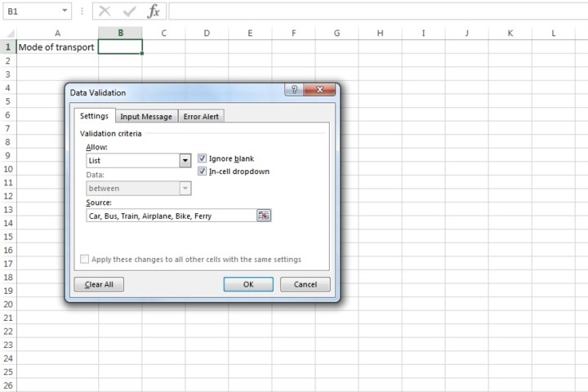Expand the Allow dropdown list
The width and height of the screenshot is (588, 392).
coord(185,161)
